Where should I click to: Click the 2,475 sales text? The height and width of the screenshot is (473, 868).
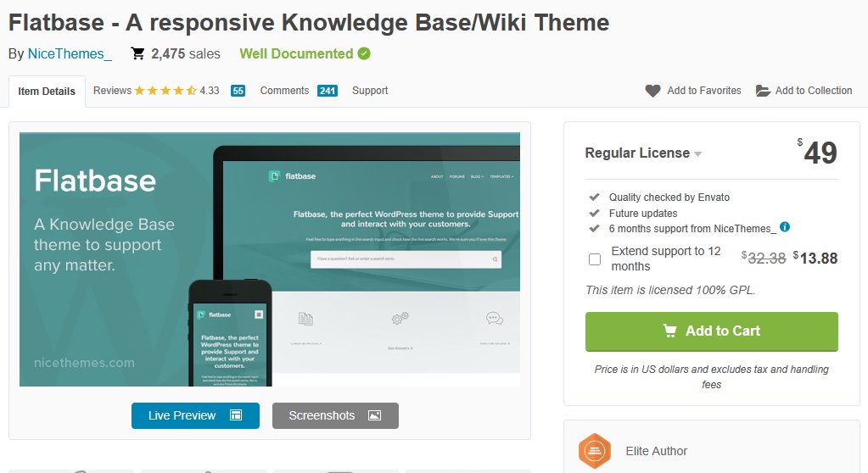pos(186,53)
